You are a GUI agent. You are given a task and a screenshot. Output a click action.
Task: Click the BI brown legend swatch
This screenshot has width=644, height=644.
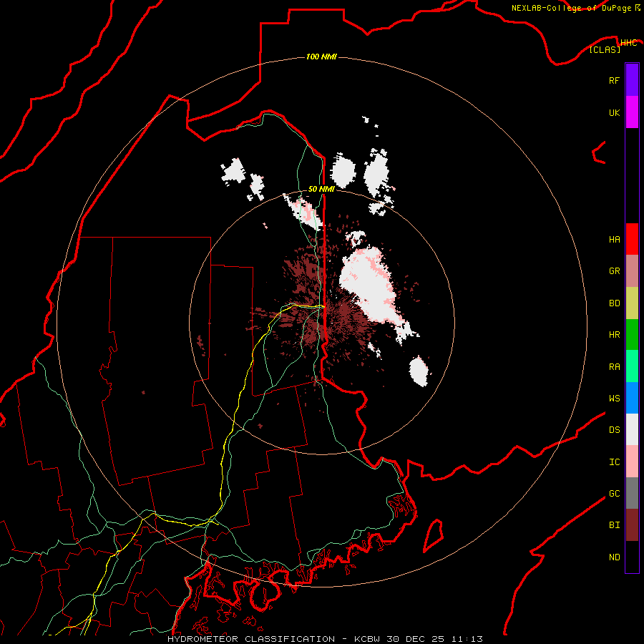[632, 525]
